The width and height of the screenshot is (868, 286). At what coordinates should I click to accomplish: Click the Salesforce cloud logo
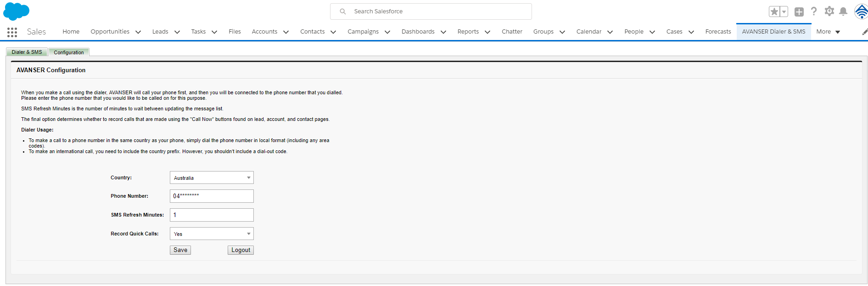16,11
